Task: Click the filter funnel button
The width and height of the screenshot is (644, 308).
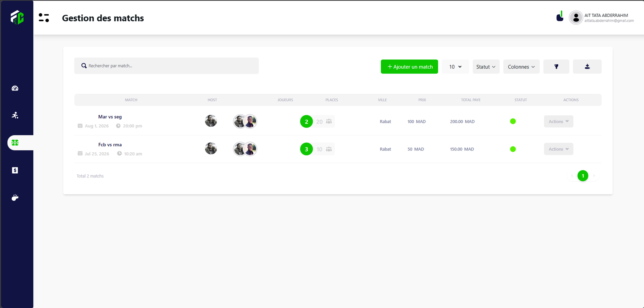Action: (556, 67)
